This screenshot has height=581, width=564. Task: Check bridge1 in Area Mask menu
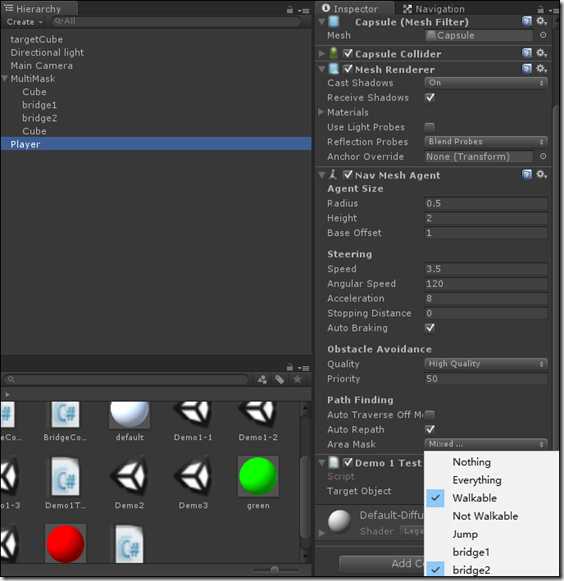pos(491,552)
